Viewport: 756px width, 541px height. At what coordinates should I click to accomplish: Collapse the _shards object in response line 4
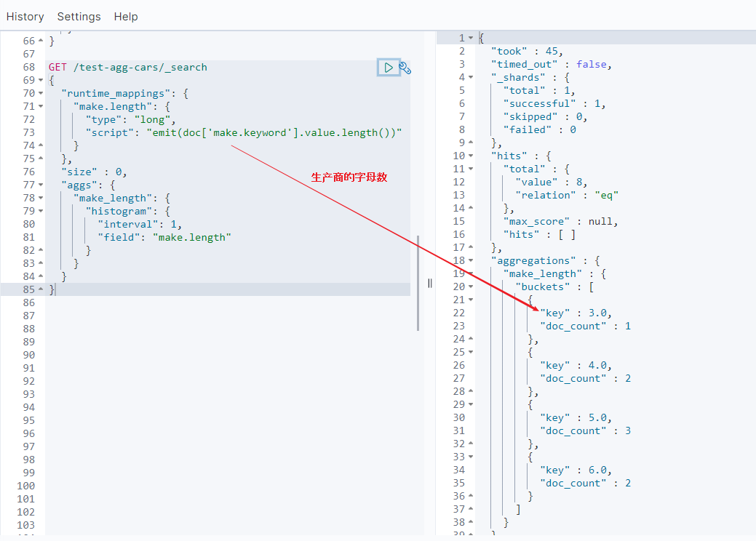tap(471, 77)
